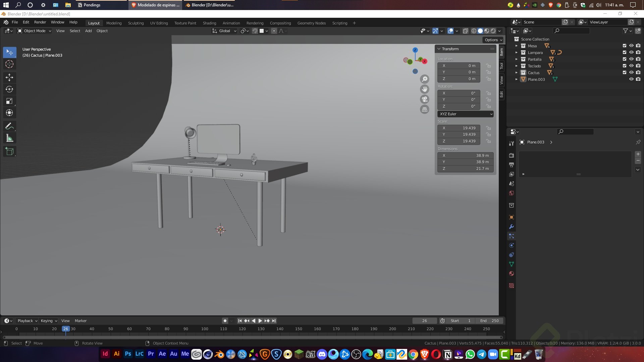Toggle visibility of the Cactus collection
The height and width of the screenshot is (362, 644).
pos(631,73)
